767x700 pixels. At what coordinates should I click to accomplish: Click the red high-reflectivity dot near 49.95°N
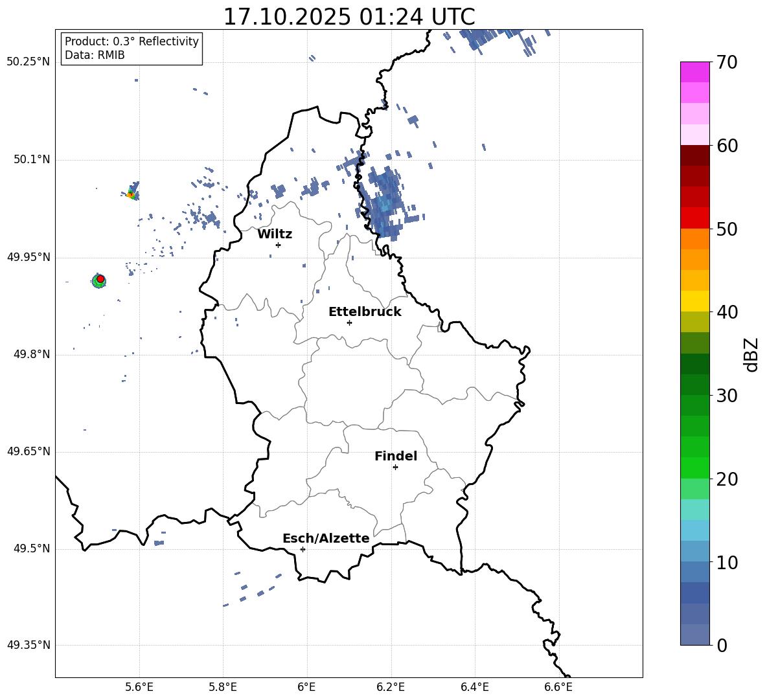click(100, 278)
